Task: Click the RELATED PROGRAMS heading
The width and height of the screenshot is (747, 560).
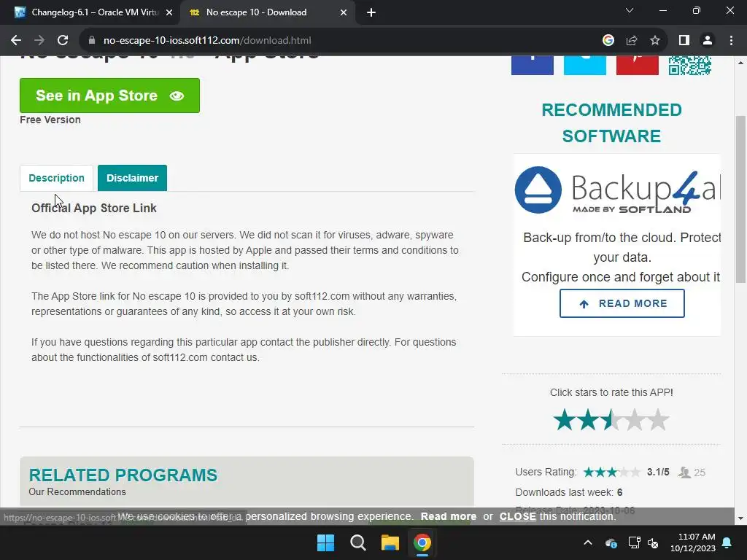Action: (x=123, y=475)
